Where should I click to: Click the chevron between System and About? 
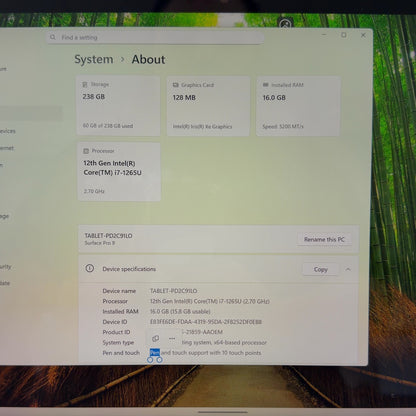click(x=122, y=59)
